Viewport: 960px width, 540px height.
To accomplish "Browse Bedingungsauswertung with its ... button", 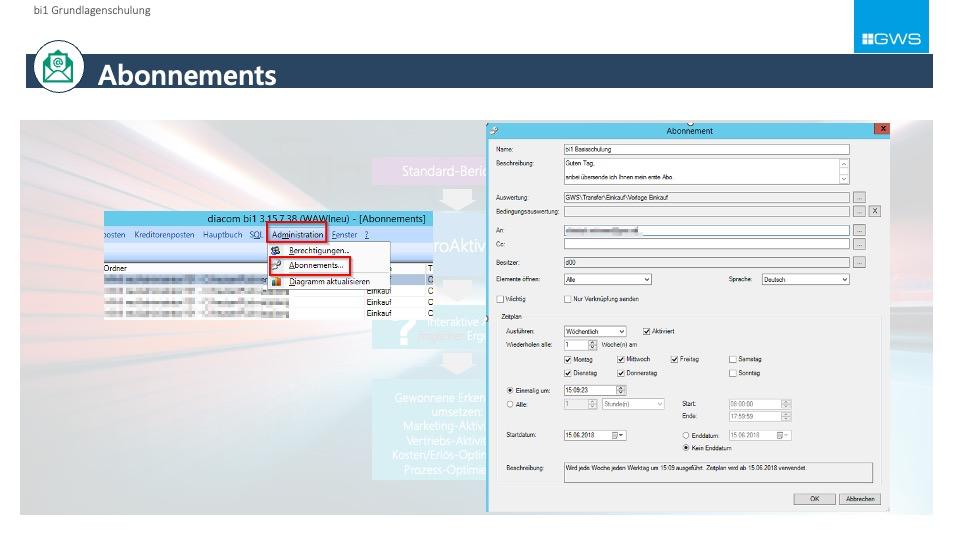I will click(859, 211).
